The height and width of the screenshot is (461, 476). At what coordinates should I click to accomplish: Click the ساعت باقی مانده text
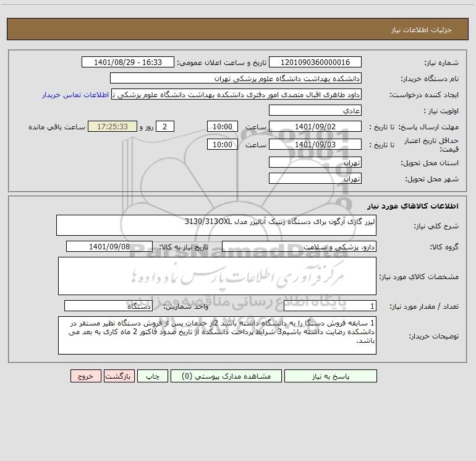pos(57,127)
